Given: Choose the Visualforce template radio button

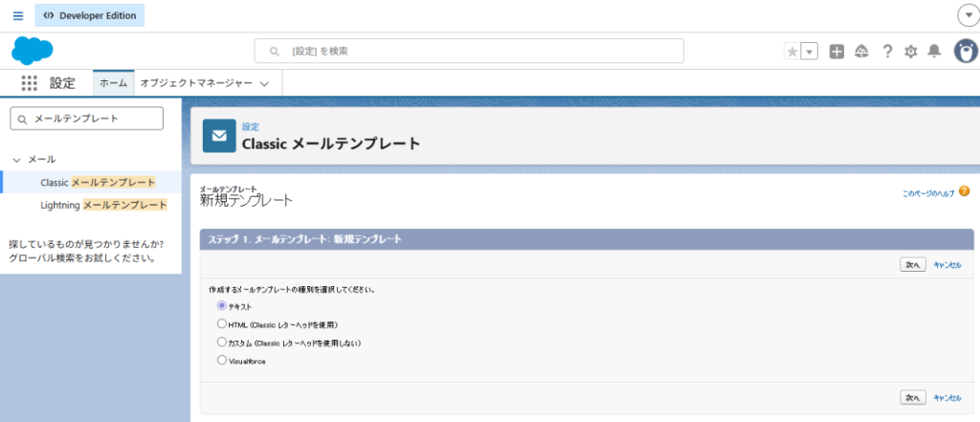Looking at the screenshot, I should (x=222, y=361).
